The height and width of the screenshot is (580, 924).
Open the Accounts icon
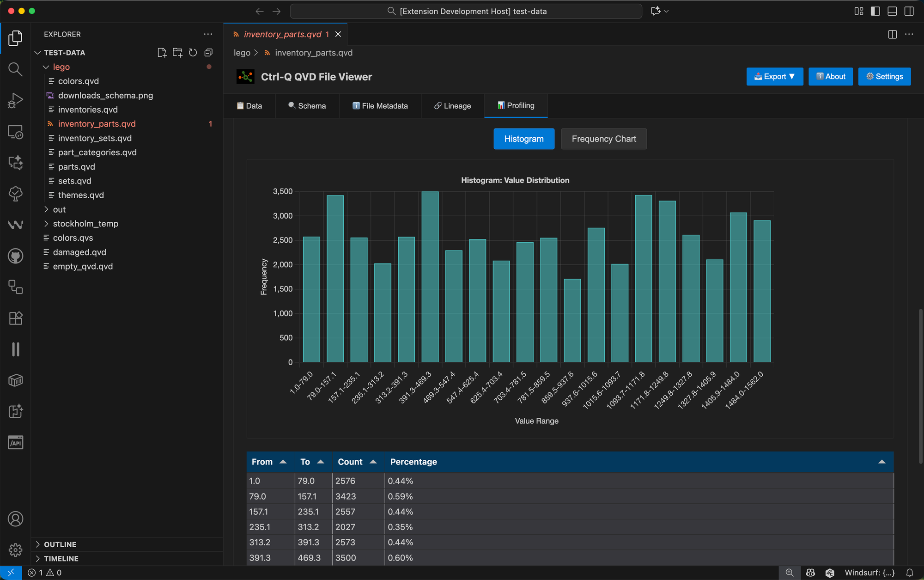click(15, 519)
